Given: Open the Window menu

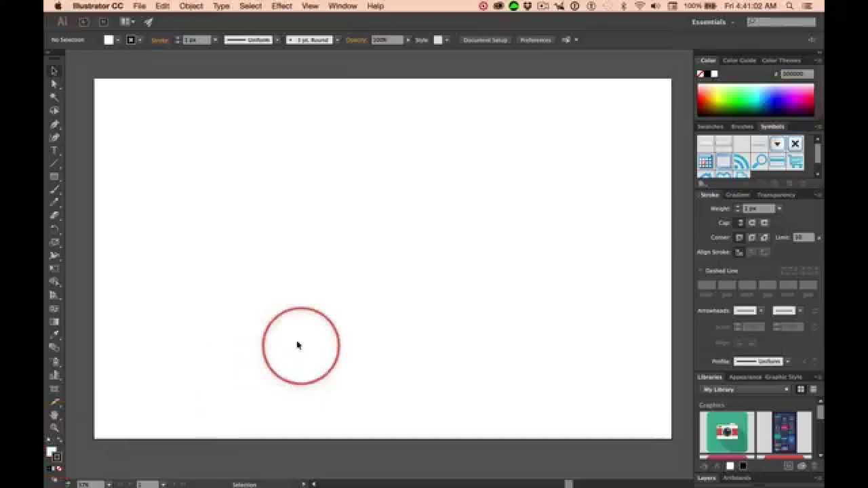Looking at the screenshot, I should point(342,5).
